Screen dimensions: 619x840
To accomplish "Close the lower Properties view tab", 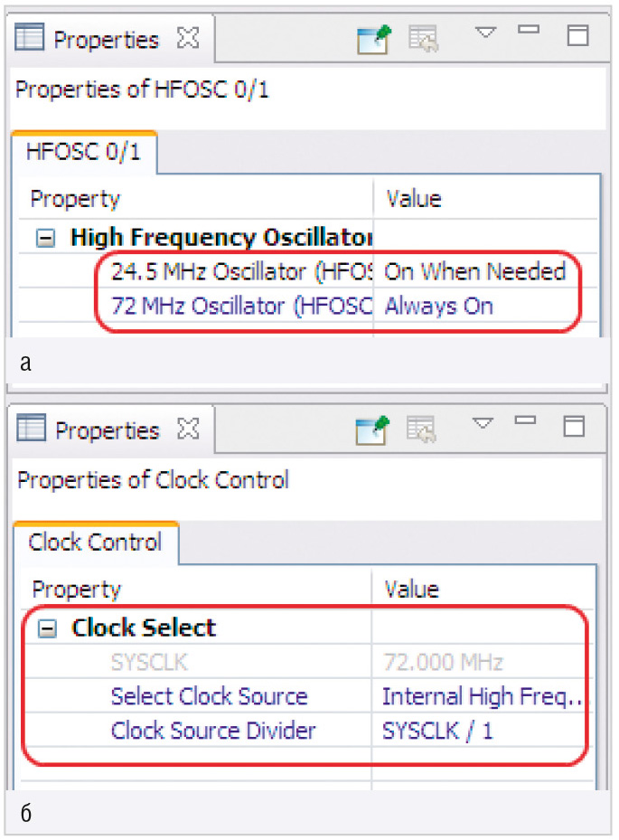I will 189,429.
